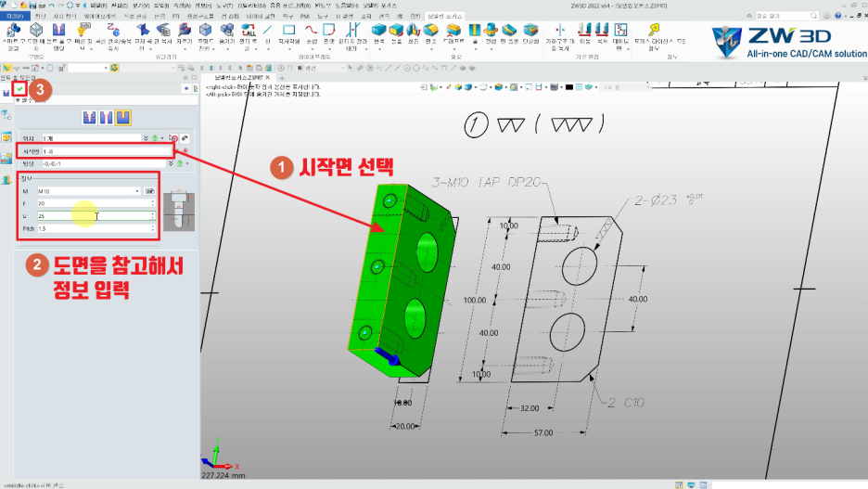Select the trim tool in the ribbon
Screen dimensions: 868x489
point(352,30)
